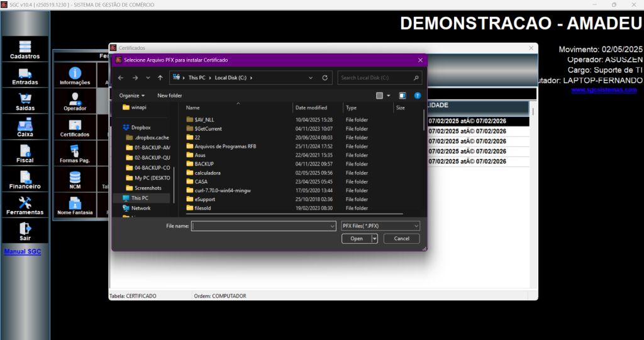Open the NCM database tile

pos(75,180)
